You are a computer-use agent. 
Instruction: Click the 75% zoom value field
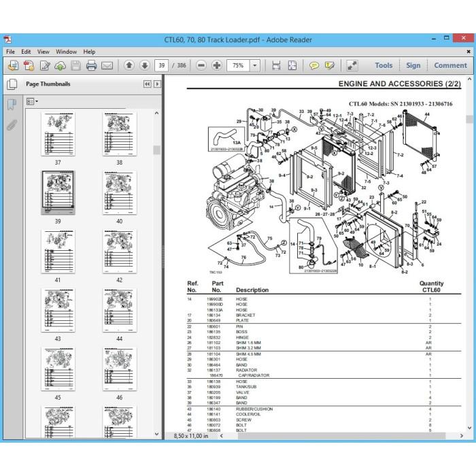click(x=238, y=65)
